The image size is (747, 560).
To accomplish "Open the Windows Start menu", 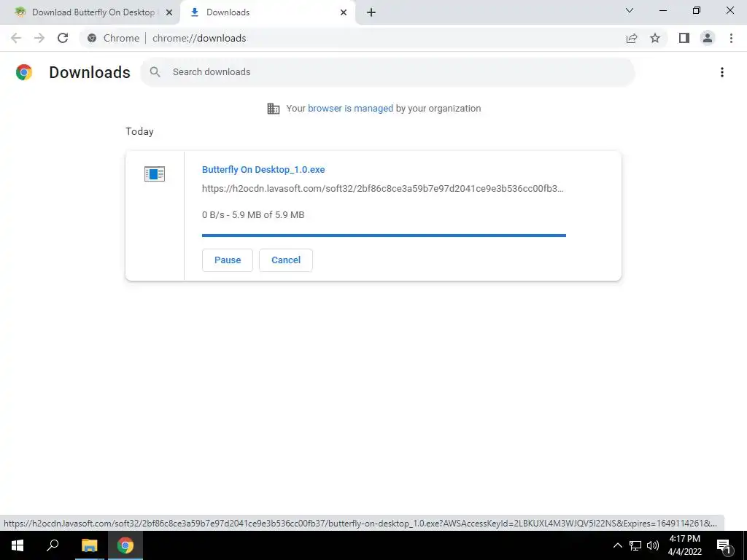I will (x=18, y=545).
